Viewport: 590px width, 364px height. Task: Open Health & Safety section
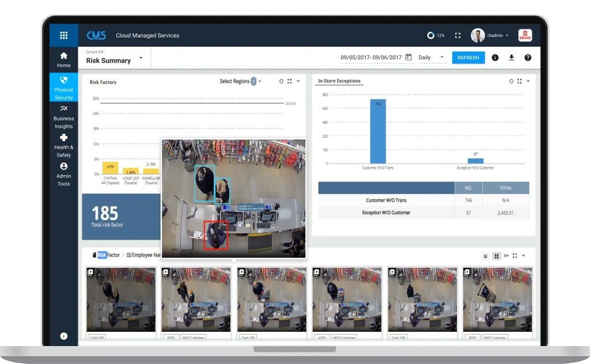point(63,146)
